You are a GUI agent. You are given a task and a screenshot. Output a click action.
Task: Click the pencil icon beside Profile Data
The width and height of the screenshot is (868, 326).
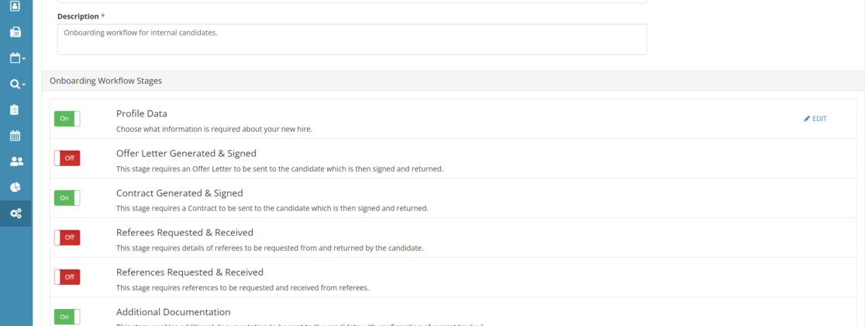tap(807, 119)
